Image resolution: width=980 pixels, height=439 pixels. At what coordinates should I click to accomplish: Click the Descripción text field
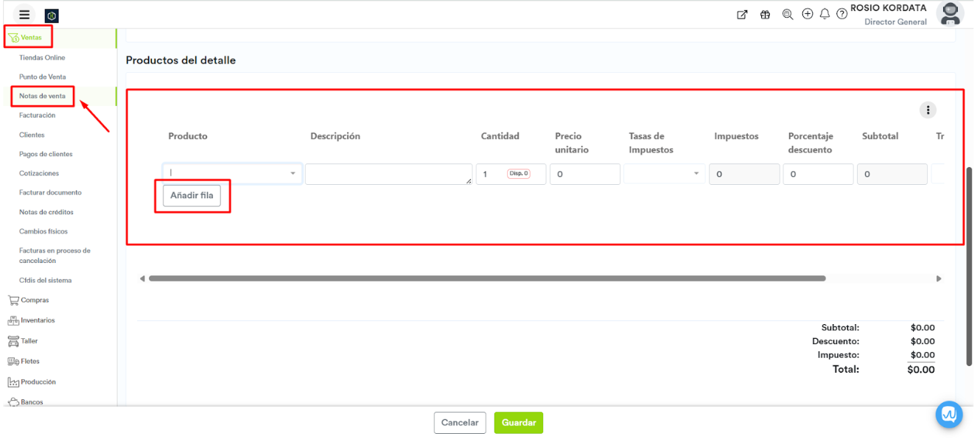point(388,174)
